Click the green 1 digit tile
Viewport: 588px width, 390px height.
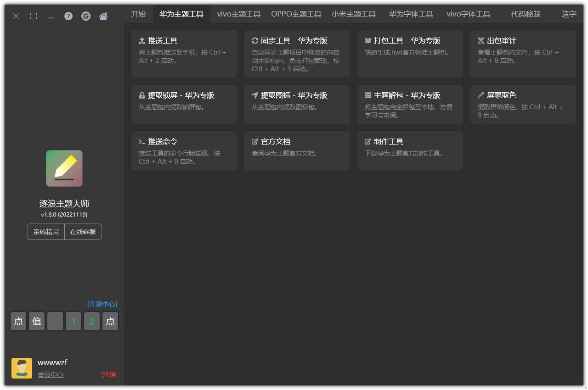(x=73, y=321)
